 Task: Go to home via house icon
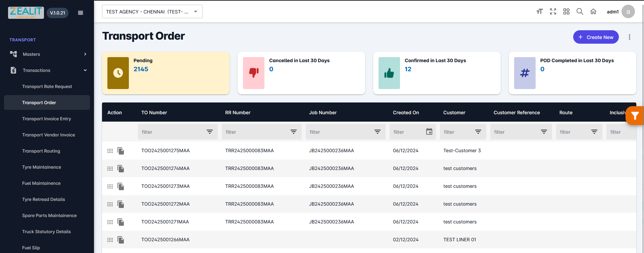pos(593,12)
